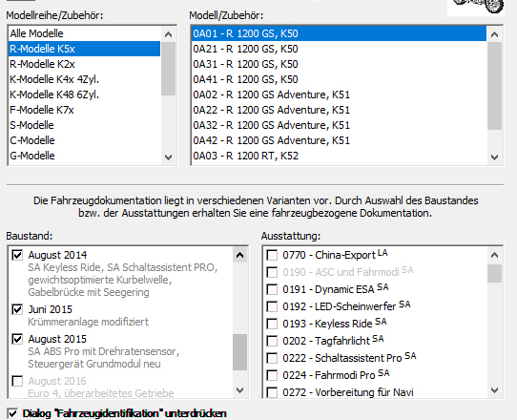Viewport: 517px width, 420px height.
Task: Toggle Juni 2015 Baustand checkbox
Action: [x=17, y=309]
